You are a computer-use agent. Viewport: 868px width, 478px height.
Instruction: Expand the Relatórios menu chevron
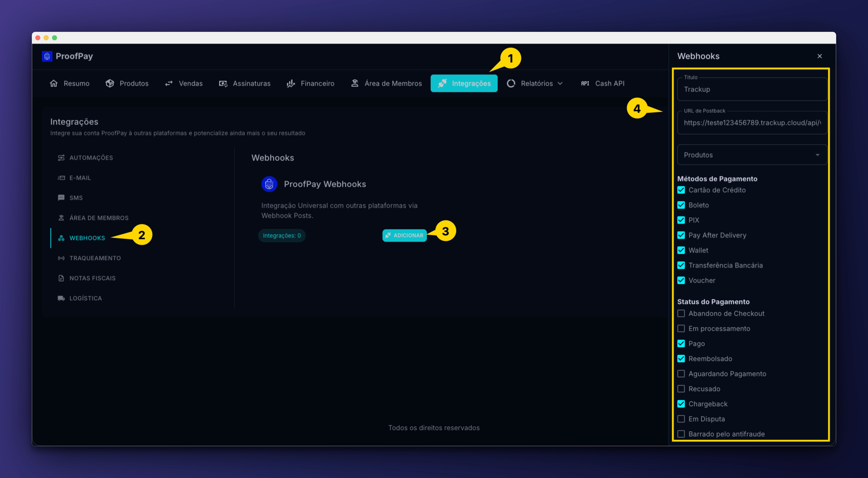point(560,84)
